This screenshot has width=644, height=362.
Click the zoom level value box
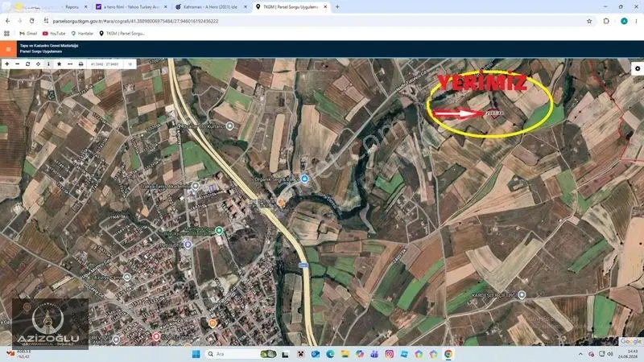click(130, 64)
